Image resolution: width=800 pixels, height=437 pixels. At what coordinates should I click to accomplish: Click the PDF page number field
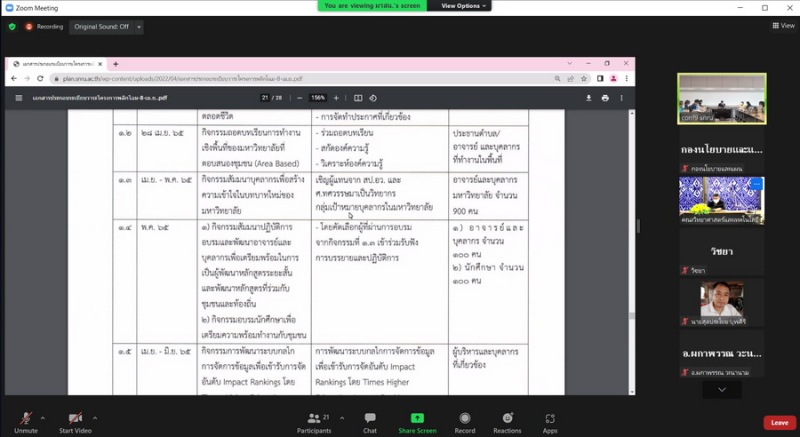click(266, 98)
